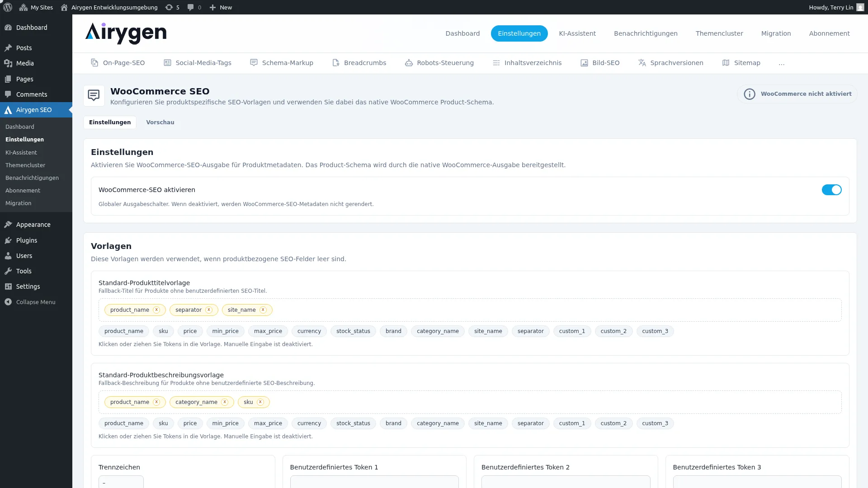Add currency token to description template
Screen dimensions: 868x488
(x=309, y=423)
